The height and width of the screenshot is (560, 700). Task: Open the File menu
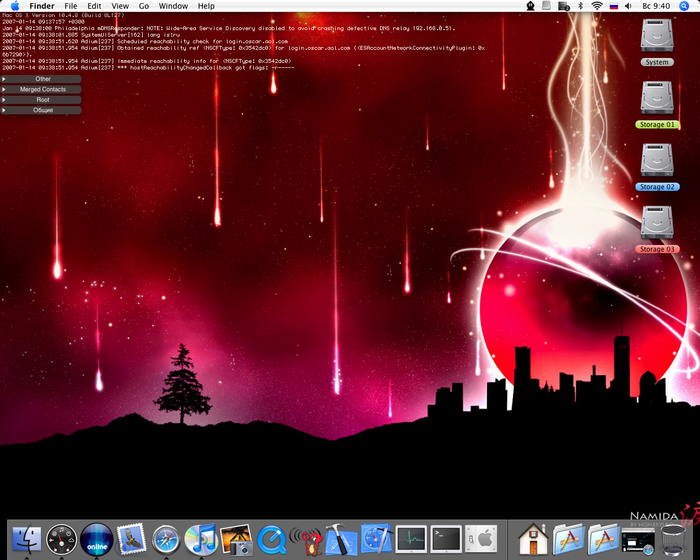[71, 6]
